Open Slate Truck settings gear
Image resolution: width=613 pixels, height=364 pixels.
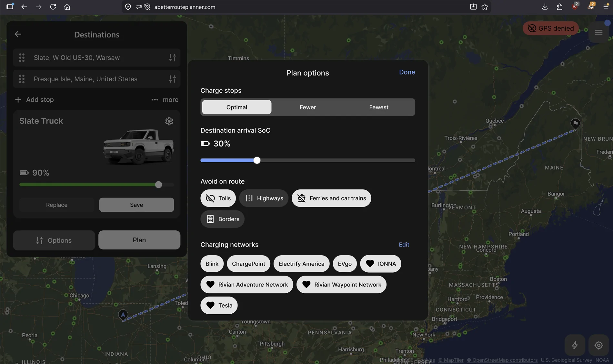169,121
